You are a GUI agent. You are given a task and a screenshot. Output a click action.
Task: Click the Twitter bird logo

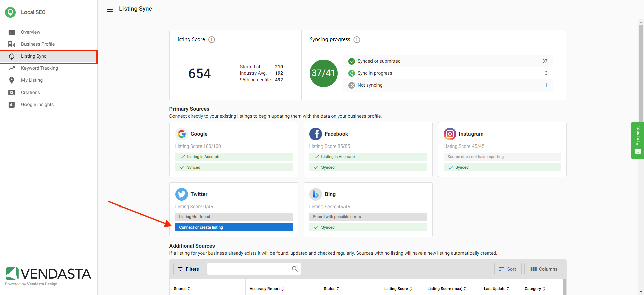click(x=182, y=194)
